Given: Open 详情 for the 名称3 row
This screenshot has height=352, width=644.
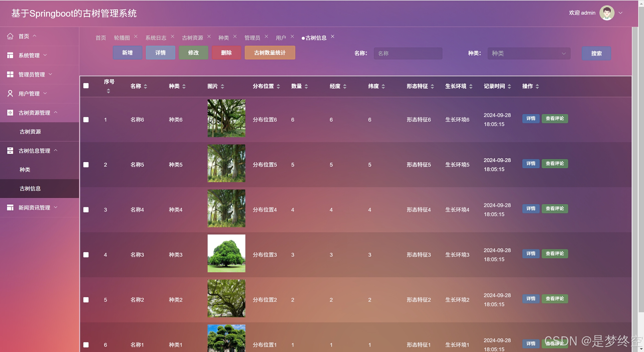Looking at the screenshot, I should point(531,254).
